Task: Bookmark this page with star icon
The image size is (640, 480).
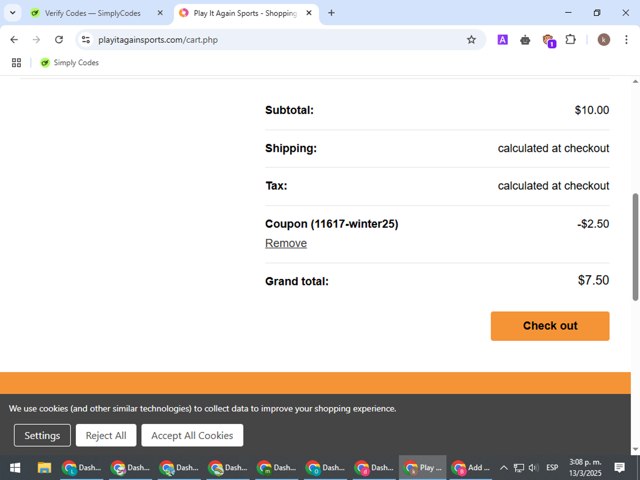Action: click(x=471, y=40)
